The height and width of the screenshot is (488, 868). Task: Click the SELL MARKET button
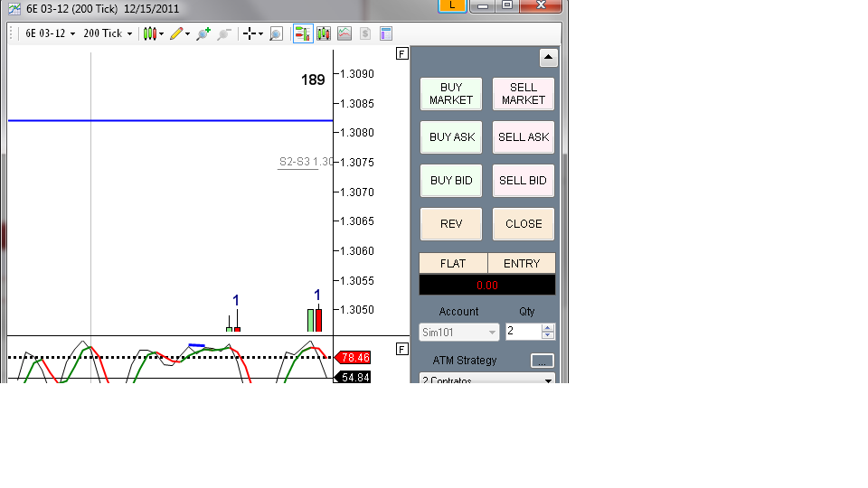tap(524, 94)
